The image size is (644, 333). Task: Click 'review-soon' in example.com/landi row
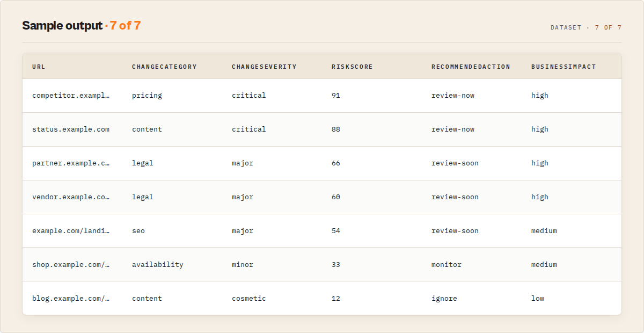455,231
